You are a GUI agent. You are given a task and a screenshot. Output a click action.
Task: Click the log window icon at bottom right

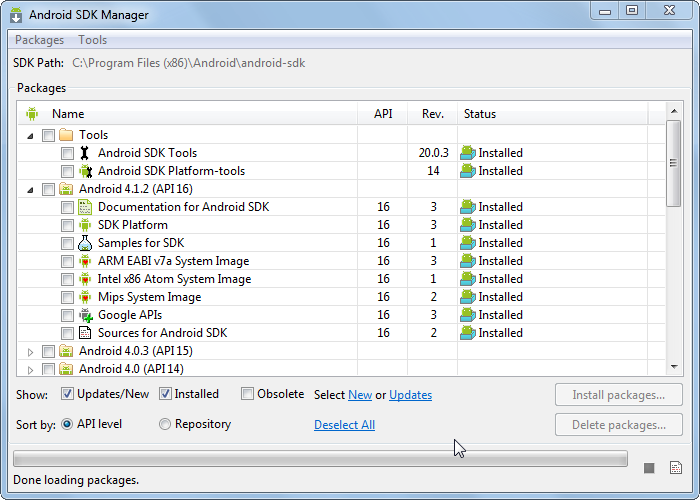(675, 467)
